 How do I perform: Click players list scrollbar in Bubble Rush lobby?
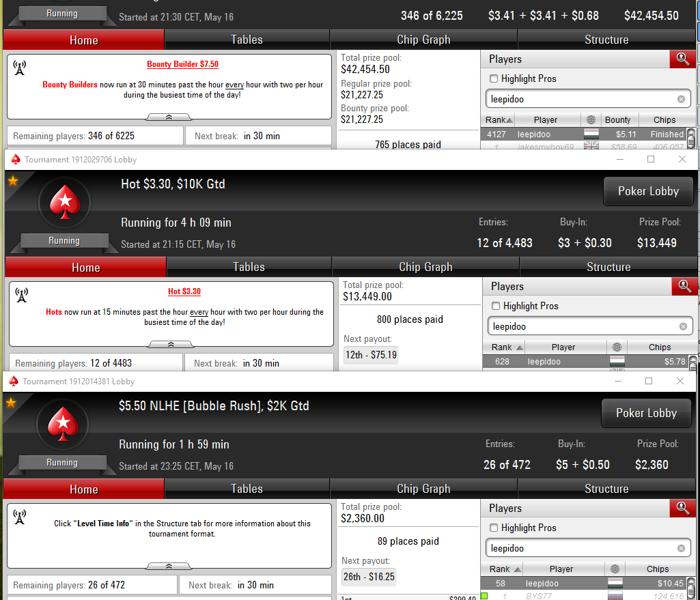(x=690, y=588)
